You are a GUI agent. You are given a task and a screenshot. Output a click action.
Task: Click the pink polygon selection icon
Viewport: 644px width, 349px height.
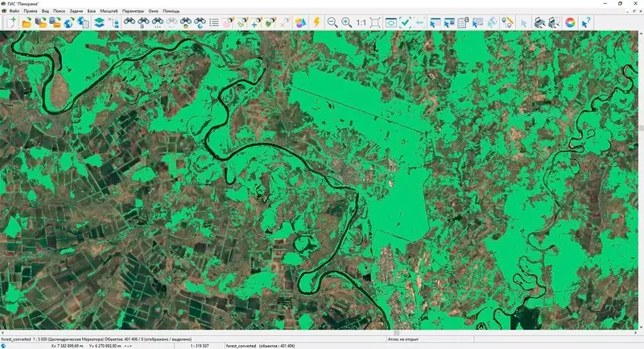click(x=228, y=23)
